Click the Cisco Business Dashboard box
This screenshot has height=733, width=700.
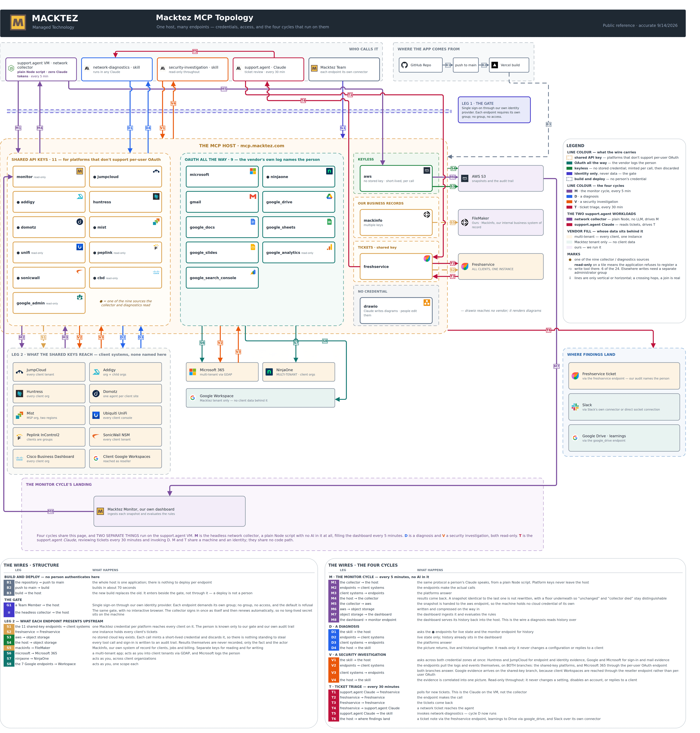[49, 459]
